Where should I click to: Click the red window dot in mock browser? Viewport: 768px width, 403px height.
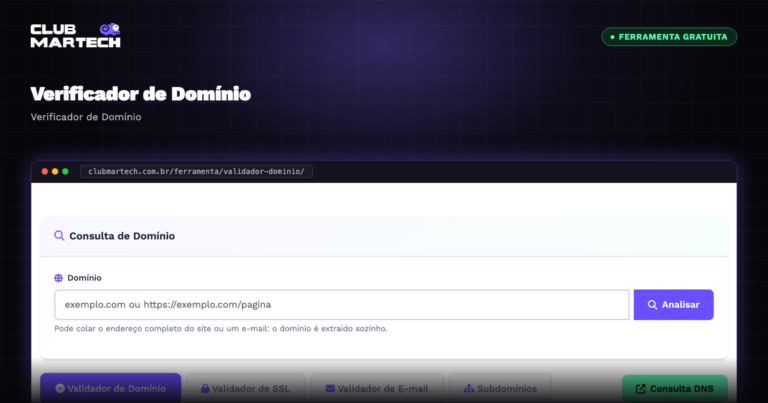coord(45,171)
